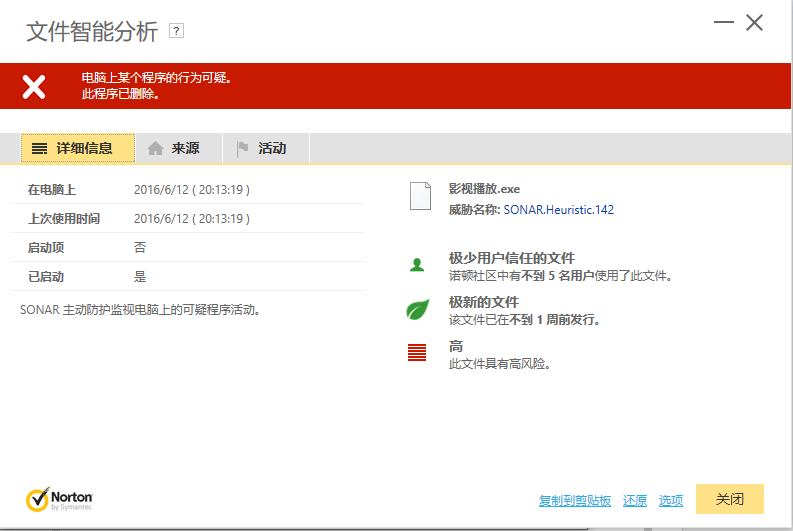
Task: Close the window with the top-right X
Action: click(x=754, y=23)
